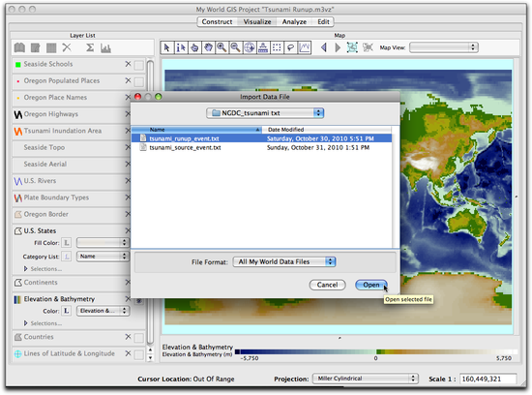Remove the Oregon Populated Places layer X
Viewport: 532px width, 395px height.
click(x=128, y=80)
